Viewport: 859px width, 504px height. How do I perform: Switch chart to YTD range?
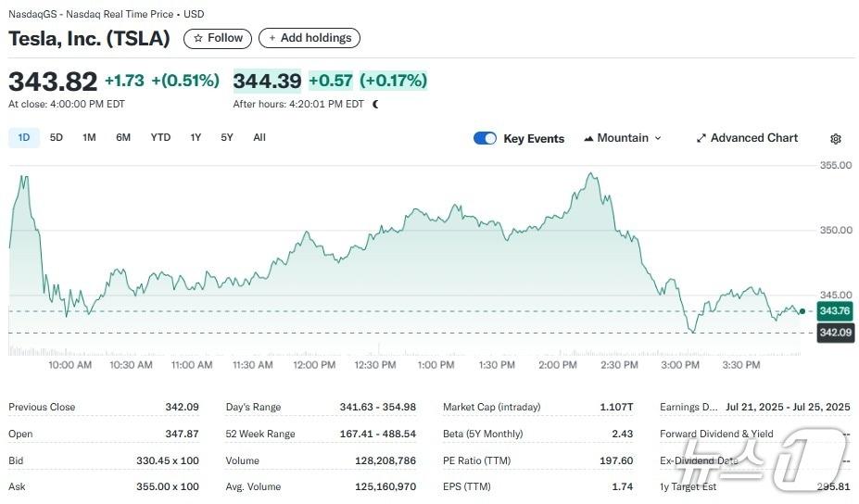pos(160,137)
